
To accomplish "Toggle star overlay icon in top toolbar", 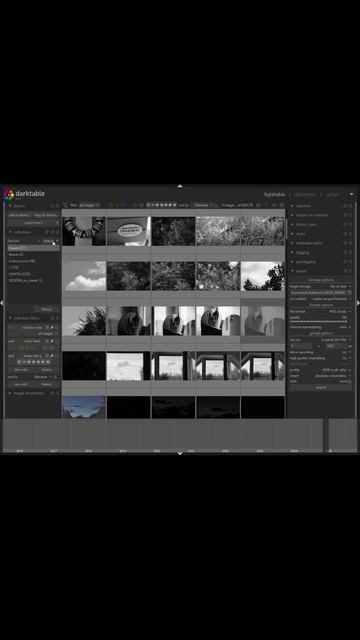I will click(258, 205).
